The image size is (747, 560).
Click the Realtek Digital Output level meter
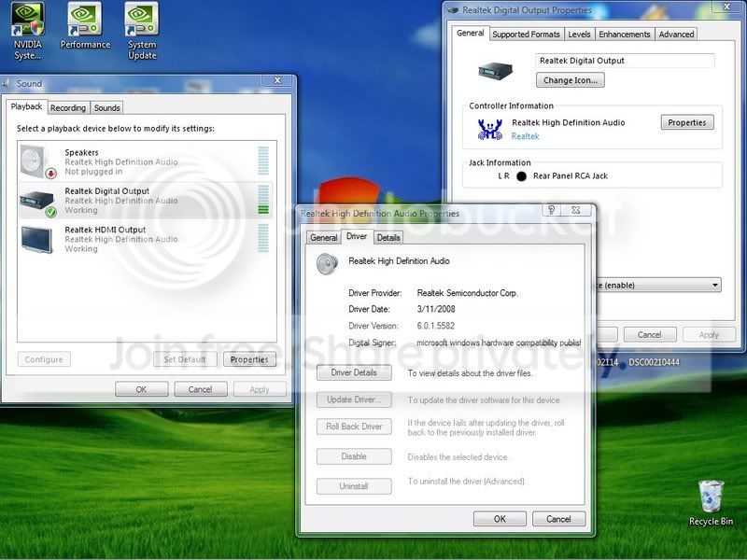263,200
